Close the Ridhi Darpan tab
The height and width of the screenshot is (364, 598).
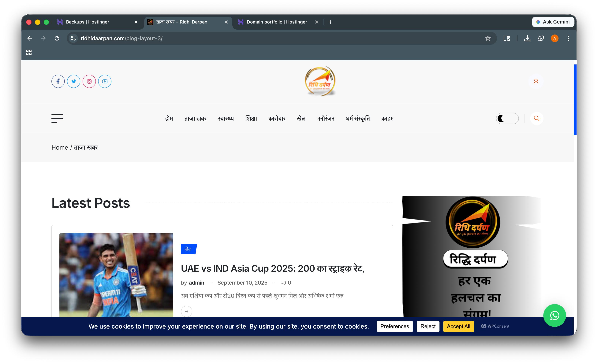point(226,22)
